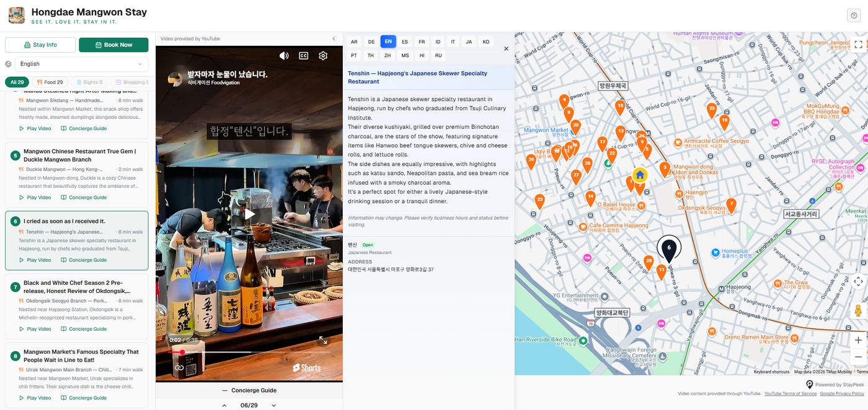Toggle the Concierge Guide bar below the video
Viewport: 868px width, 410px height.
(x=249, y=390)
